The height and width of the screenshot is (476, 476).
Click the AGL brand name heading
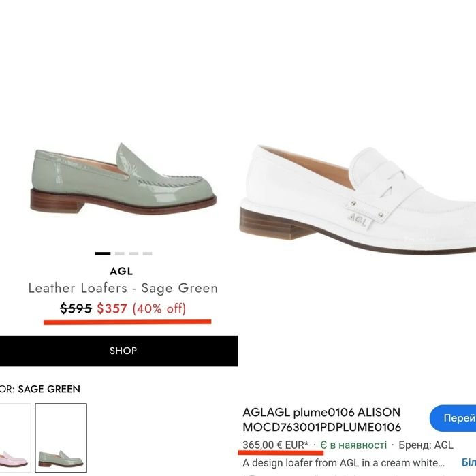click(x=121, y=271)
